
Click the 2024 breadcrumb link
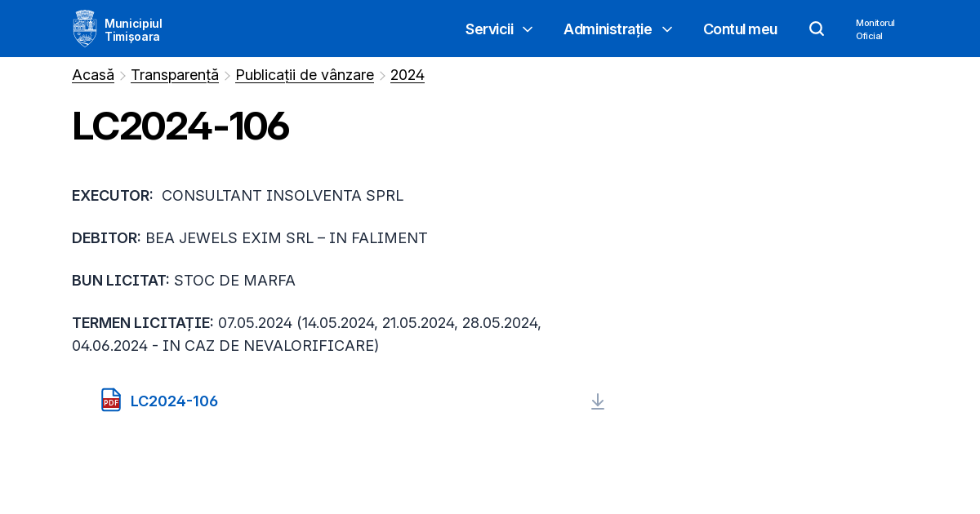(x=408, y=75)
